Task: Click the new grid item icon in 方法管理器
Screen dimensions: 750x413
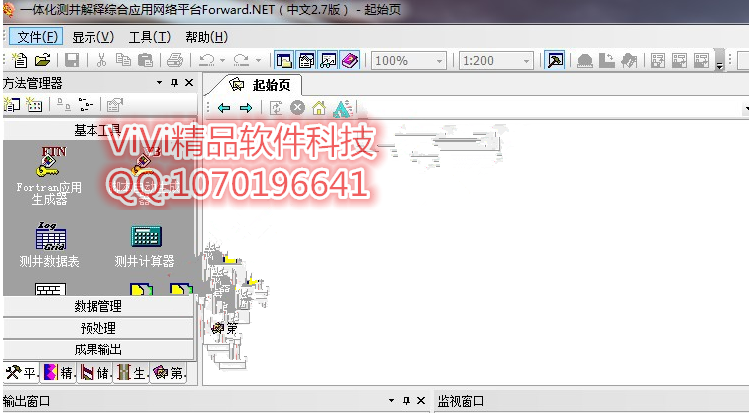Action: pos(34,104)
